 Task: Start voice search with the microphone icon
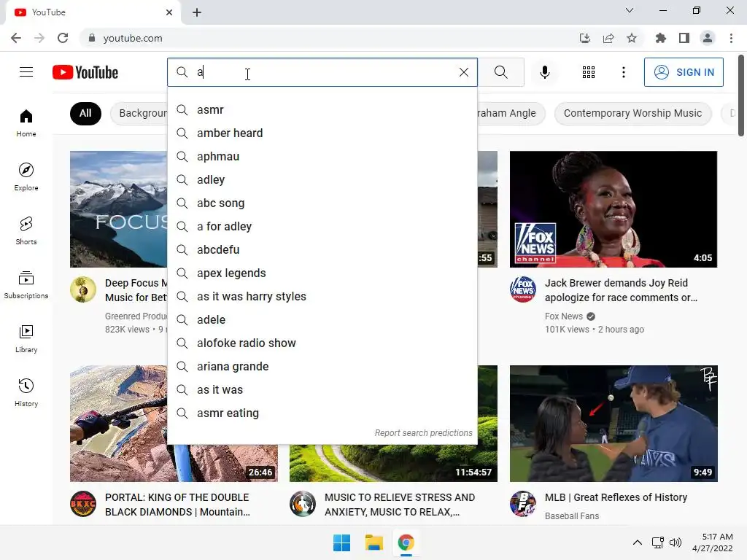pos(544,72)
